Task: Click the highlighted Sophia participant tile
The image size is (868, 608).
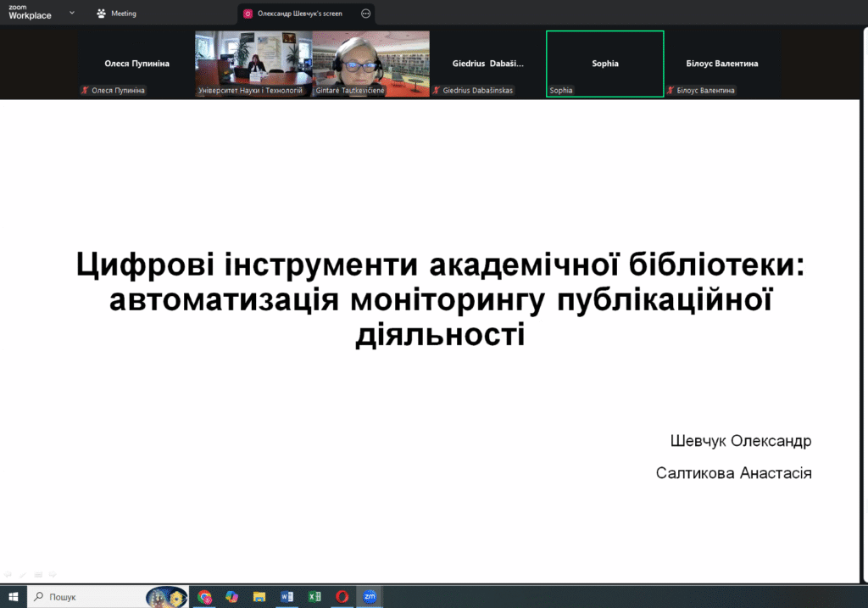Action: point(604,64)
